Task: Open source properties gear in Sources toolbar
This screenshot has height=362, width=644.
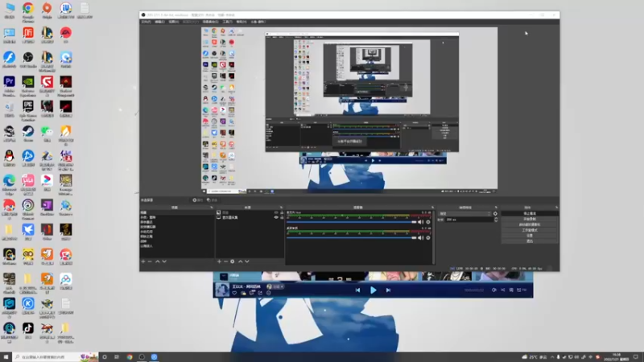Action: pyautogui.click(x=233, y=261)
